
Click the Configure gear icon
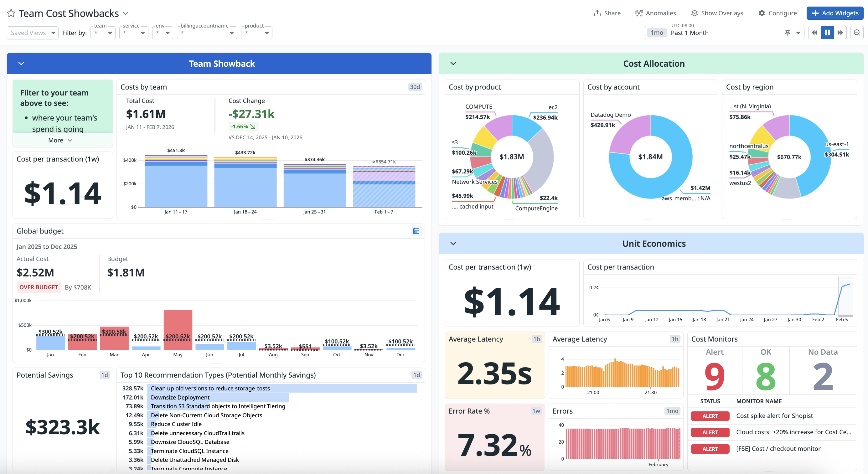762,13
